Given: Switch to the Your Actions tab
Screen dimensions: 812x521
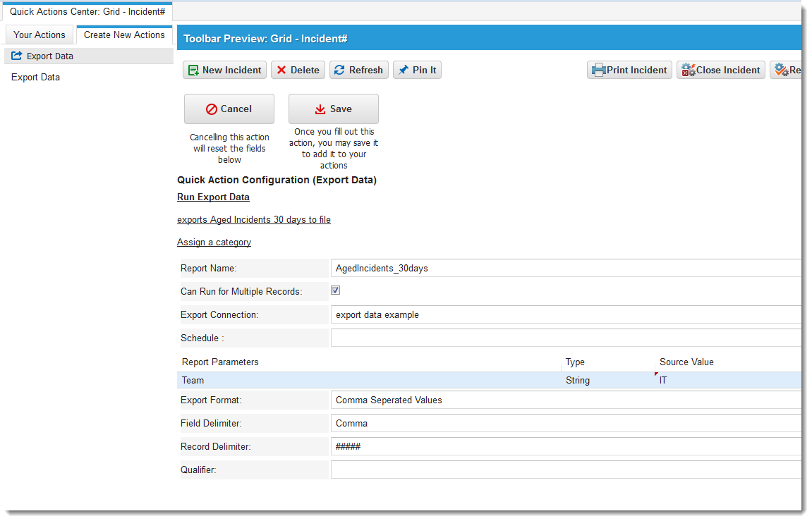Looking at the screenshot, I should coord(40,35).
